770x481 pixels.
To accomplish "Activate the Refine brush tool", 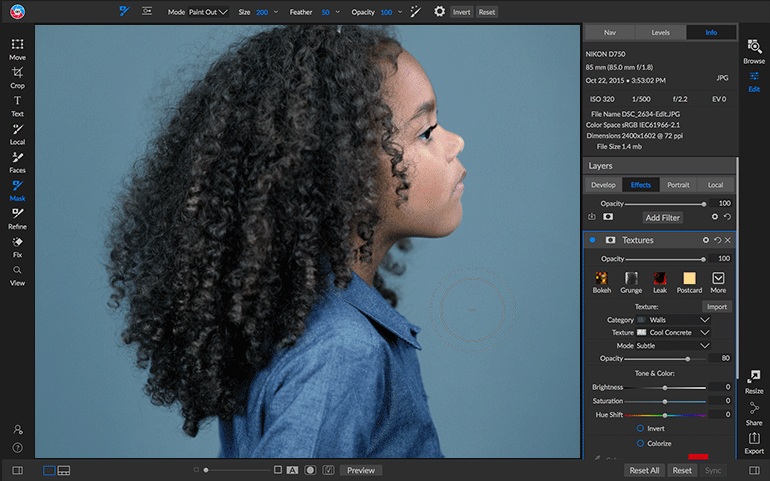I will 17,219.
